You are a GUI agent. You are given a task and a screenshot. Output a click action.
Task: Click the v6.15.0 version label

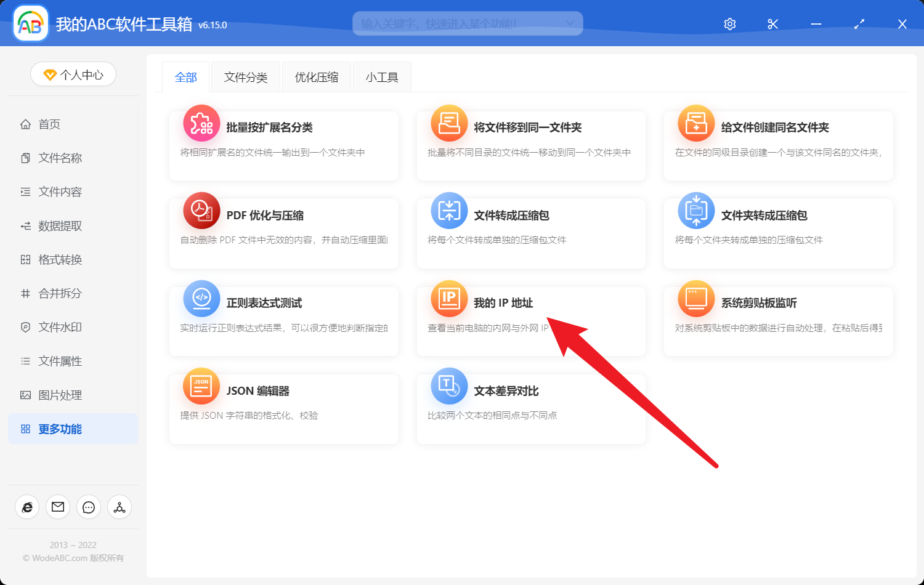tap(213, 25)
